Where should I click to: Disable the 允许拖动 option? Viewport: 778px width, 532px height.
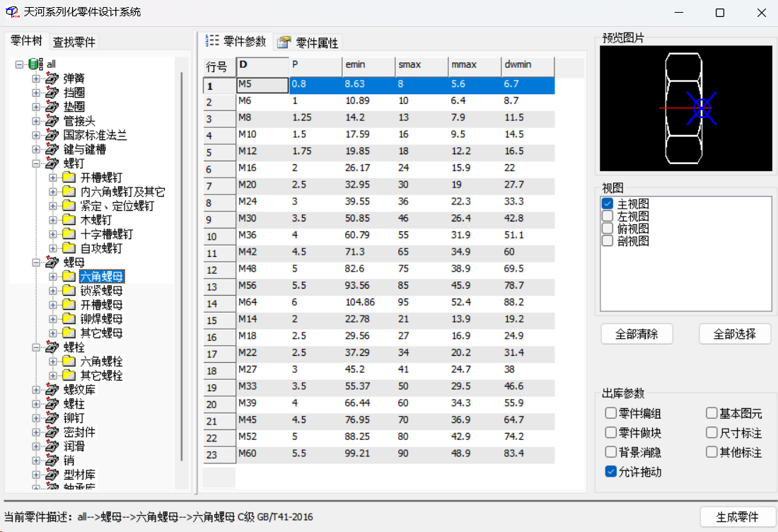(610, 471)
